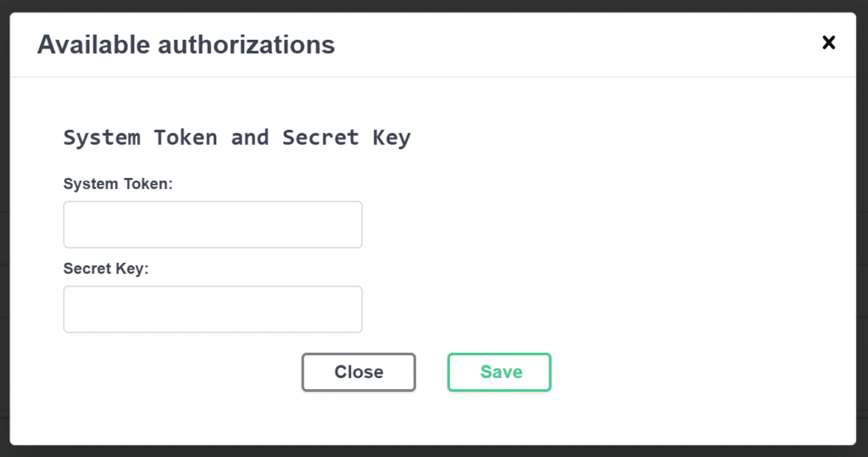Hit the green-outlined Save button

click(x=499, y=372)
